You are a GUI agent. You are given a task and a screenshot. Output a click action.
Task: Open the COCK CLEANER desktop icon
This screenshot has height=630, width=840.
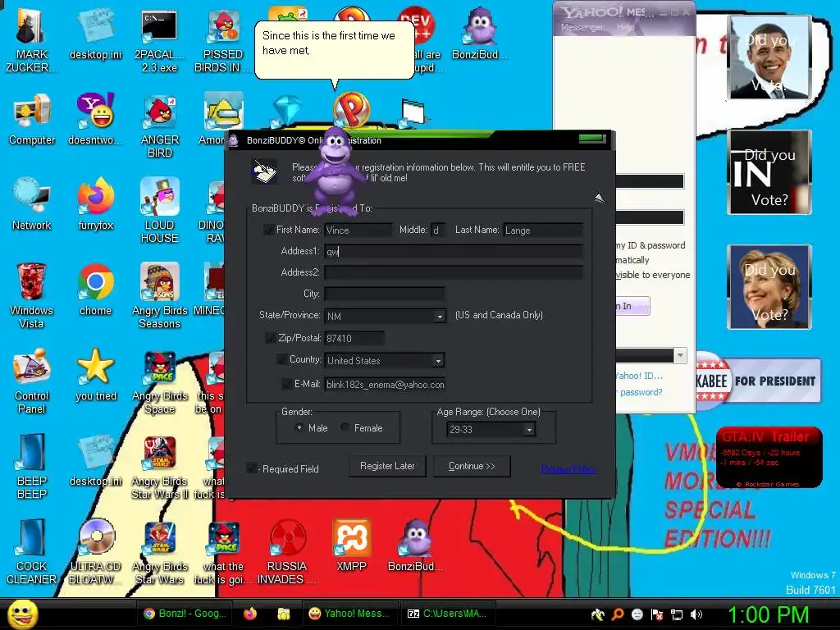(31, 552)
